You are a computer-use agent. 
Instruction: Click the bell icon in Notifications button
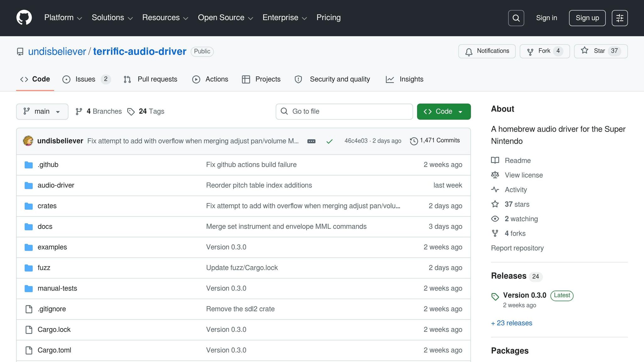[x=469, y=52]
